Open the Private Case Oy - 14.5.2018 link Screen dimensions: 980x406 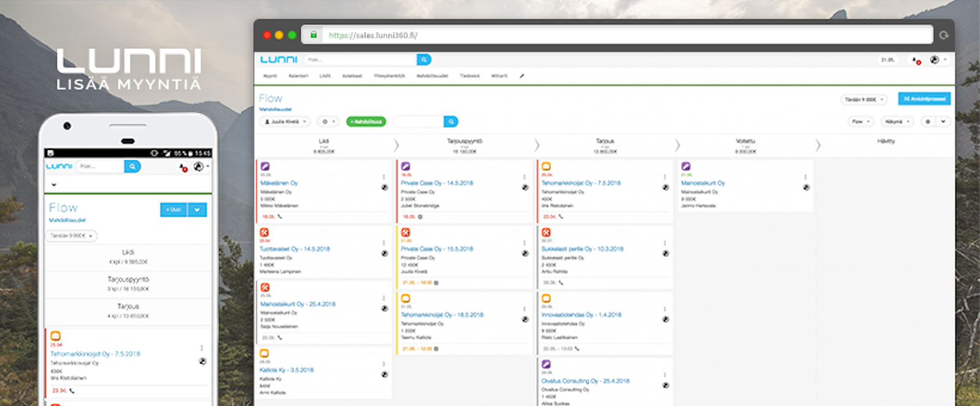click(437, 183)
